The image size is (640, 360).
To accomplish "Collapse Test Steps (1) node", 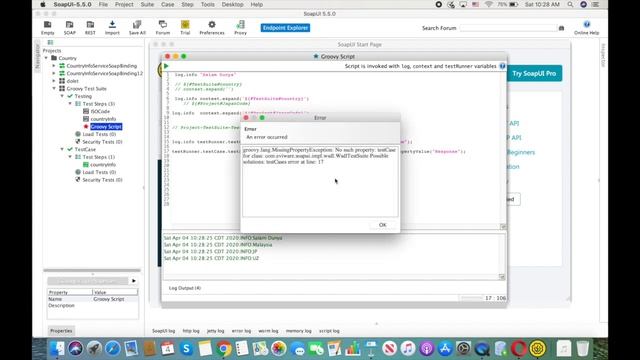I will click(x=70, y=157).
